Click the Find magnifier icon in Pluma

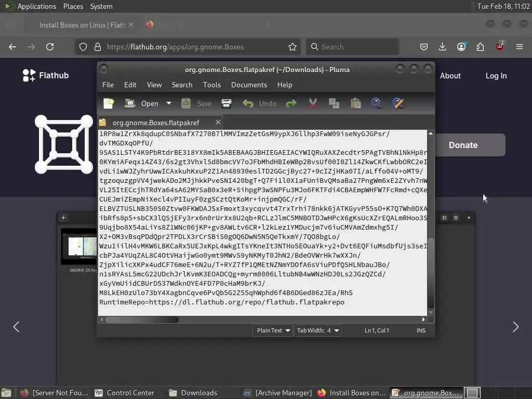click(x=376, y=103)
